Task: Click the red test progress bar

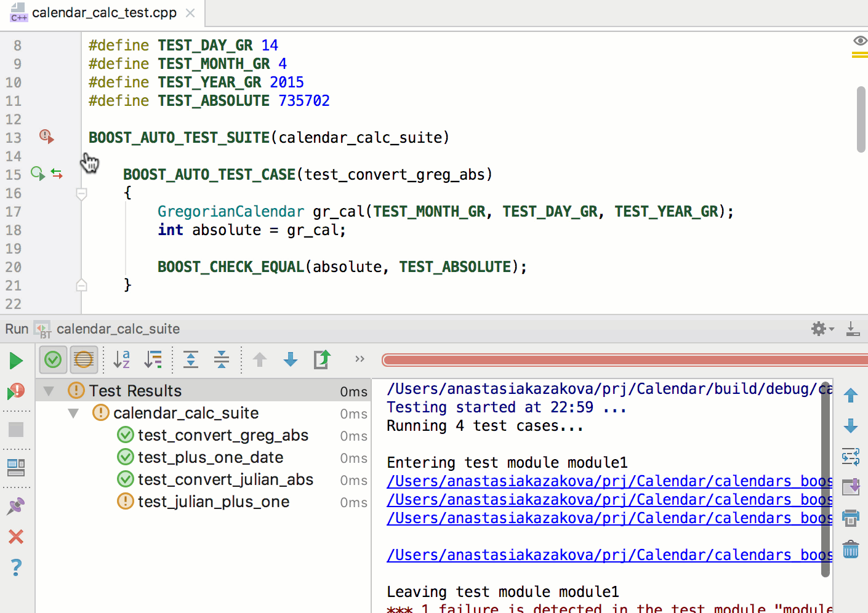Action: pos(624,360)
